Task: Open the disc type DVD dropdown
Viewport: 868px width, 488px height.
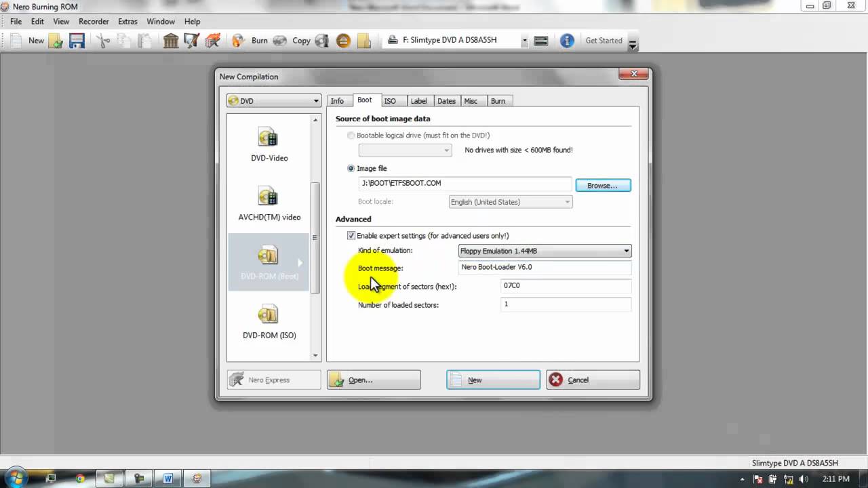Action: point(273,101)
